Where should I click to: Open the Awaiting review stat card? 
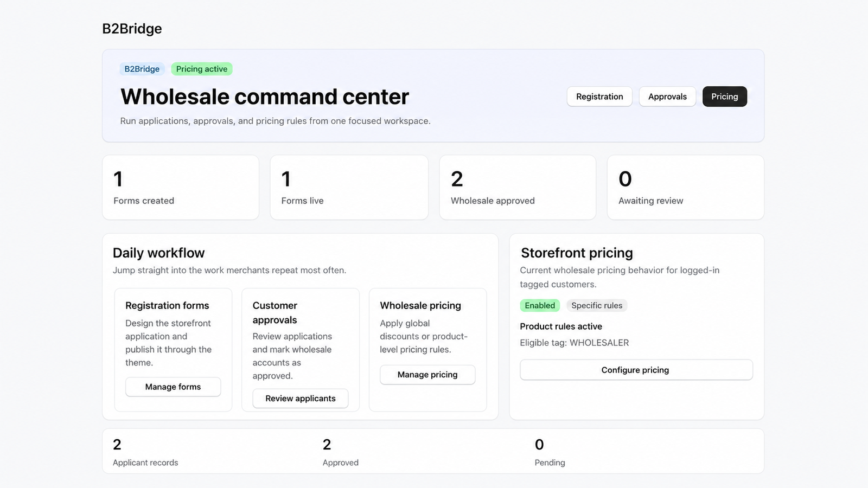pyautogui.click(x=686, y=188)
